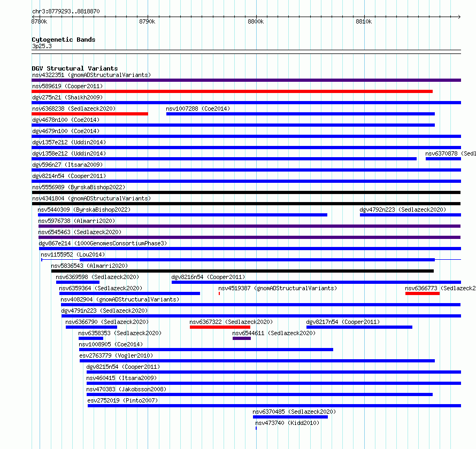This screenshot has height=449, width=476.
Task: Click the nsv473740 Kidd2010 label
Action: (x=288, y=423)
